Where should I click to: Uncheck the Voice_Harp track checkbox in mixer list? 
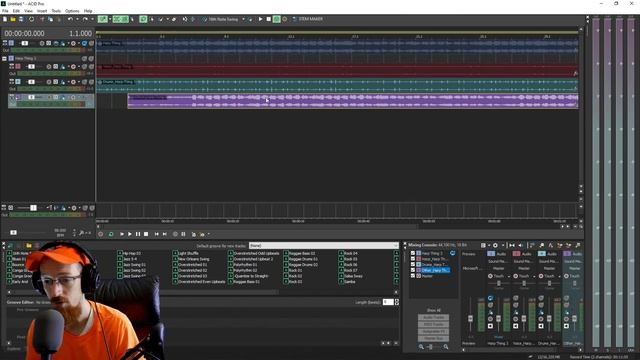point(413,259)
